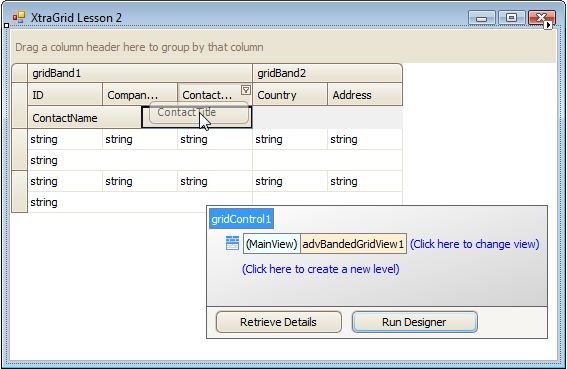Click the ID column header
Screen dimensions: 567x369
click(x=65, y=95)
